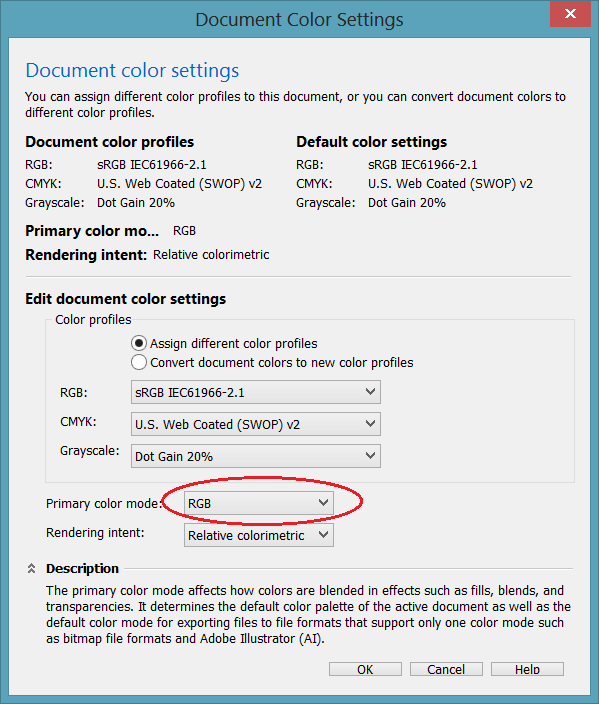The height and width of the screenshot is (704, 599).
Task: Click the Document Color Settings title bar
Action: click(x=299, y=20)
